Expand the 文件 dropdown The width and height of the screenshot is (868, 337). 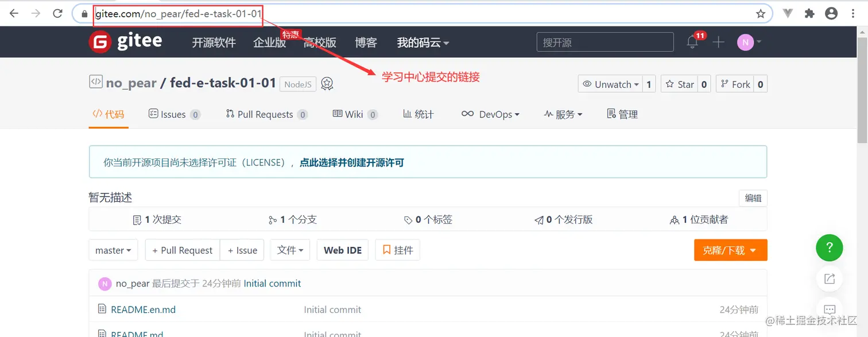290,250
